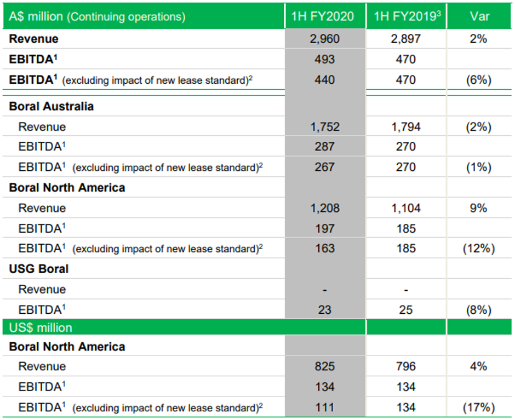Select the 'USG Boral' section heading
The width and height of the screenshot is (515, 420).
click(x=39, y=269)
